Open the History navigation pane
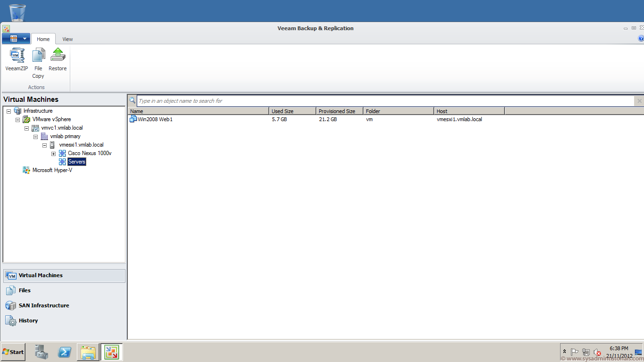 click(x=65, y=321)
